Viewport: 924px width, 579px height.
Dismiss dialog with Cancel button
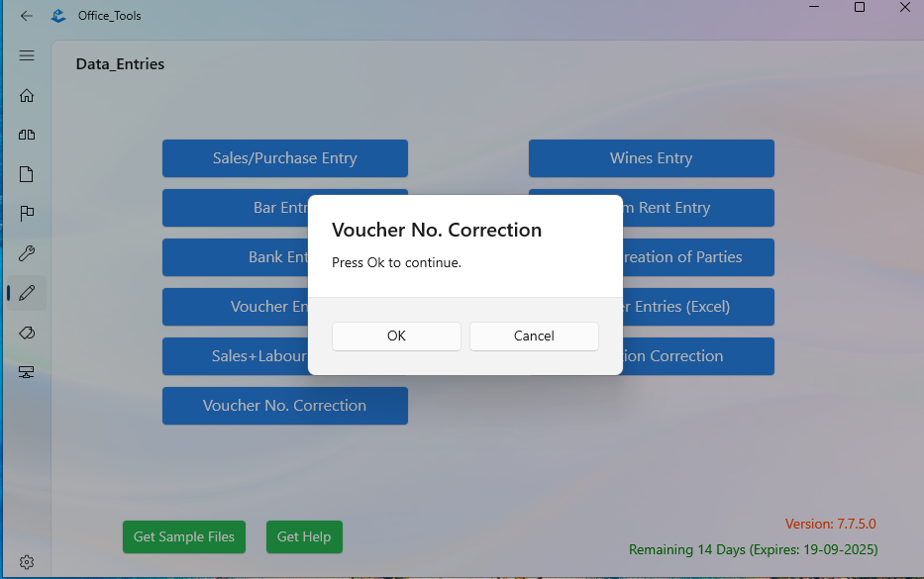point(534,336)
